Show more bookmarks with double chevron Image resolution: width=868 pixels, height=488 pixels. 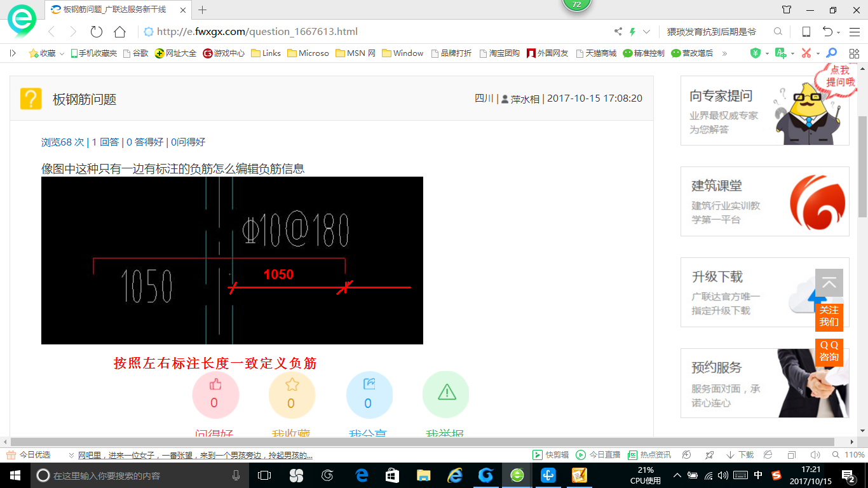pos(724,53)
